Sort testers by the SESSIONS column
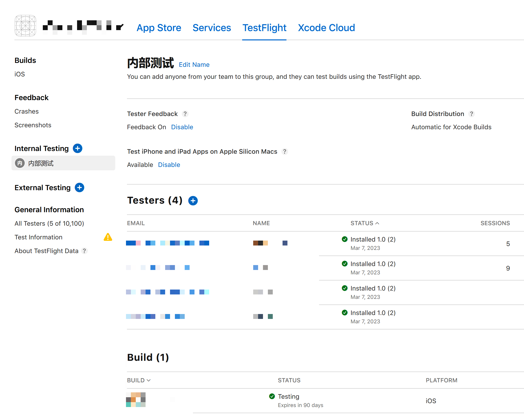The height and width of the screenshot is (420, 524). (x=495, y=223)
